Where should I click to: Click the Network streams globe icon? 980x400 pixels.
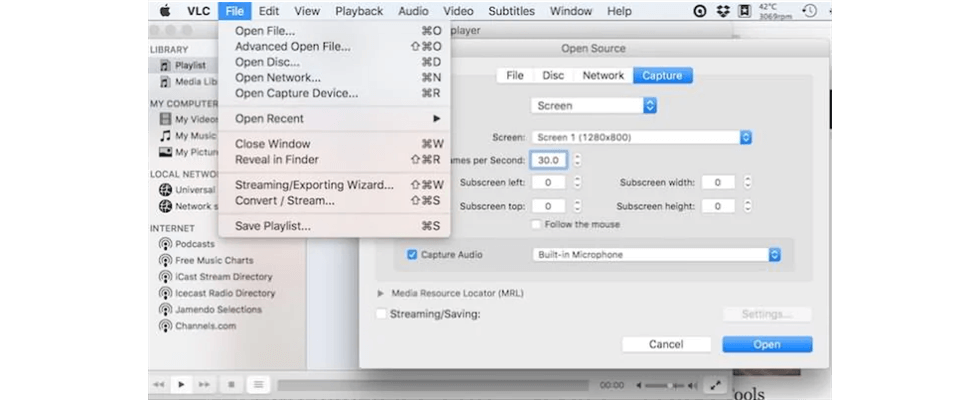[165, 206]
